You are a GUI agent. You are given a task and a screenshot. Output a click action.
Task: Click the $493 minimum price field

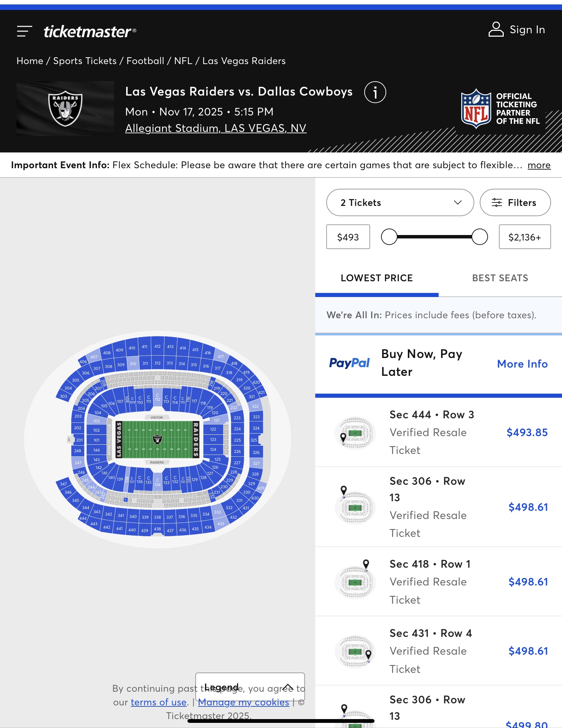coord(348,237)
